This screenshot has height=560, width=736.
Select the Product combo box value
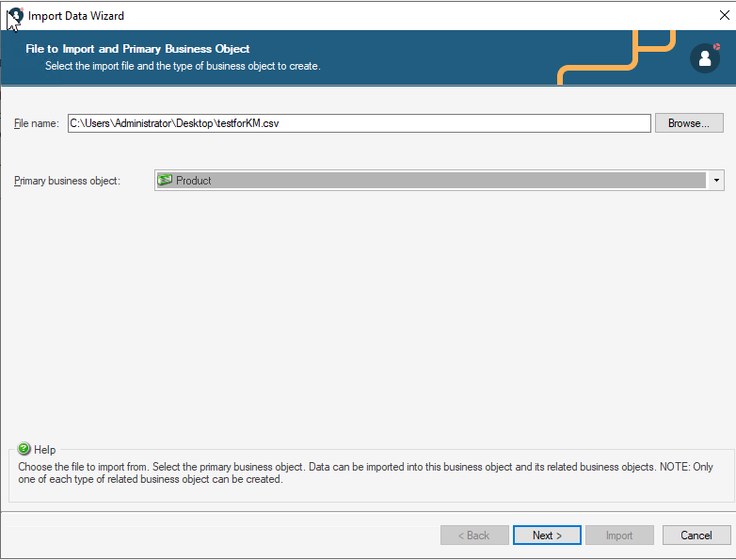coord(433,181)
